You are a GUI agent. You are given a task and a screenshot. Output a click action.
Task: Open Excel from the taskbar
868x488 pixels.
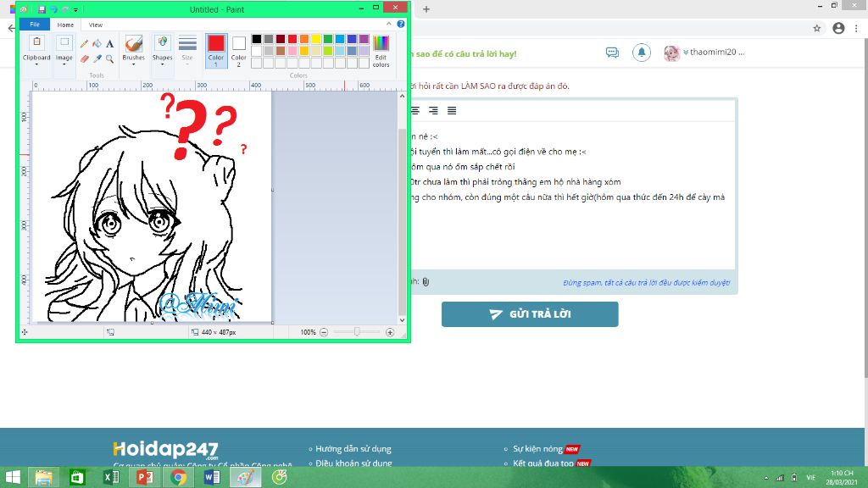click(111, 477)
